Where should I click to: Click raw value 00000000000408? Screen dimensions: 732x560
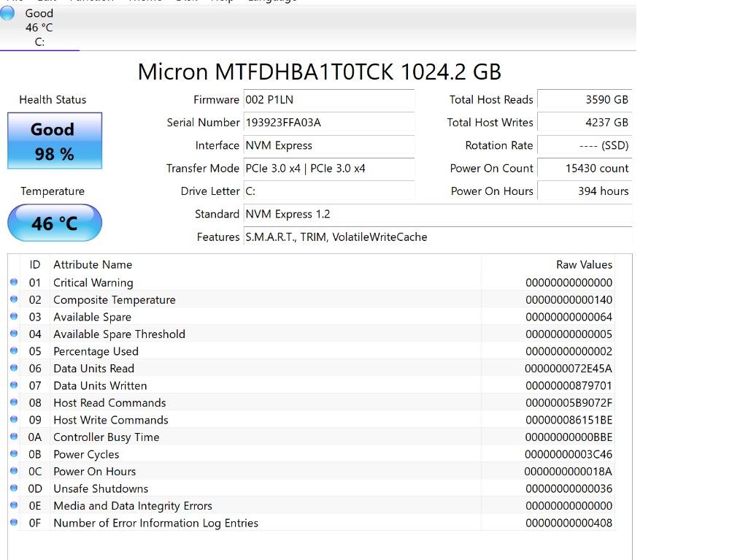coord(569,523)
